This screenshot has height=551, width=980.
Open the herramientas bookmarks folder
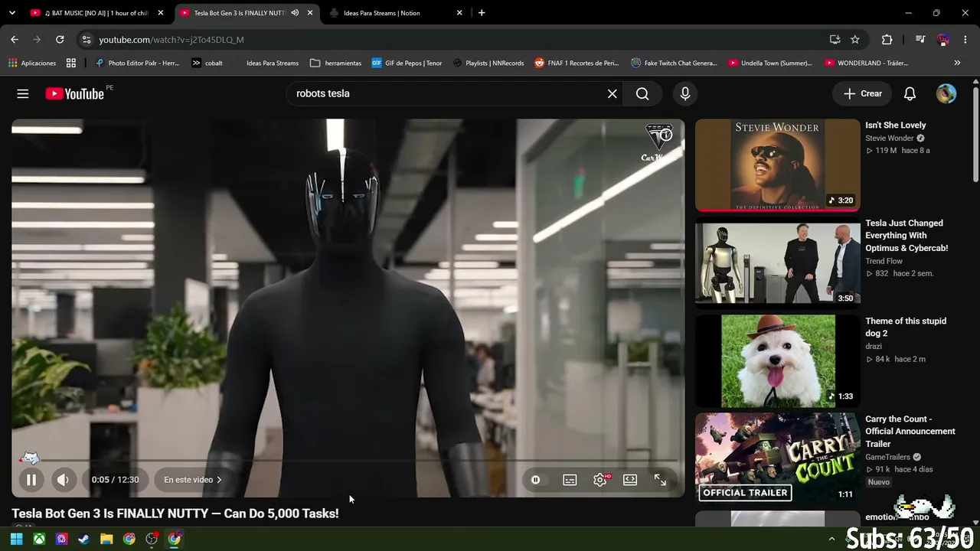[x=335, y=63]
